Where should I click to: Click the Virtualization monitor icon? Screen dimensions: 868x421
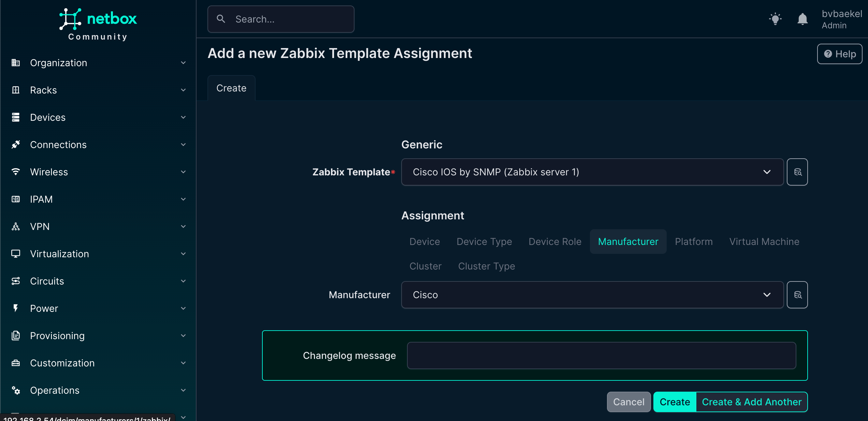click(16, 254)
